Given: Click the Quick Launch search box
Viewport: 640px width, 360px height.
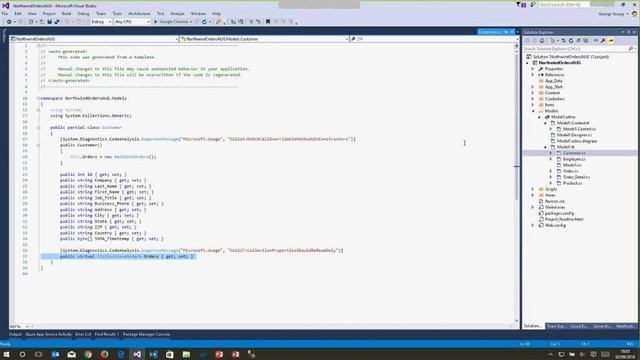Looking at the screenshot, I should (564, 4).
